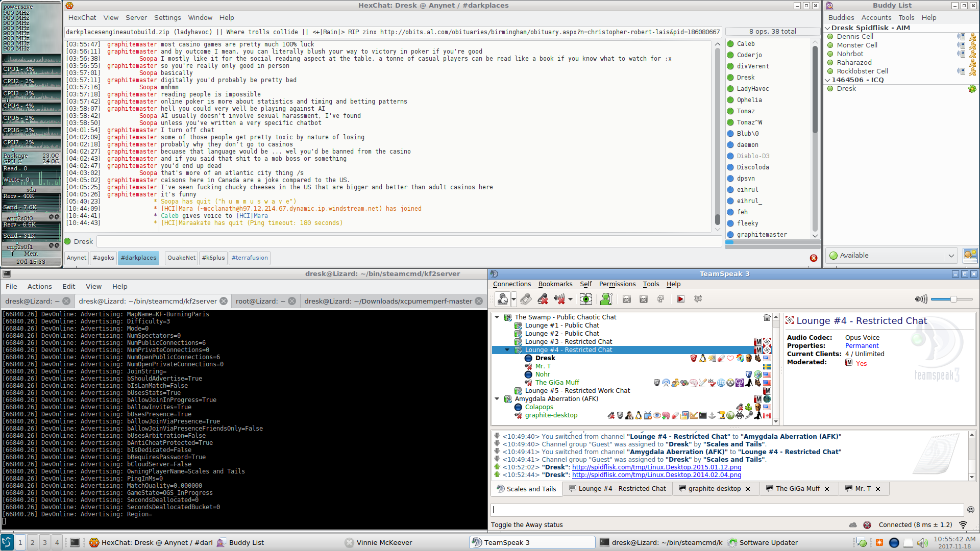Open TeamSpeak Permissions menu
Viewport: 980px width, 551px height.
[617, 284]
